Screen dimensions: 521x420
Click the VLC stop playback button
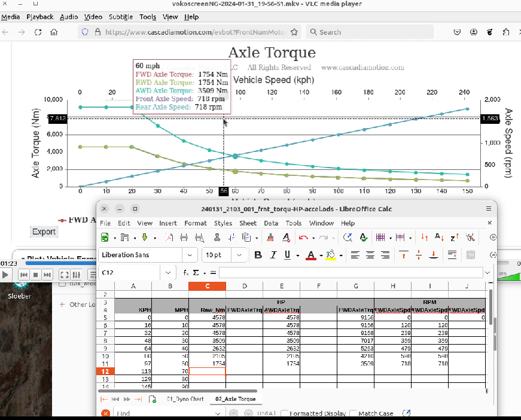36,275
